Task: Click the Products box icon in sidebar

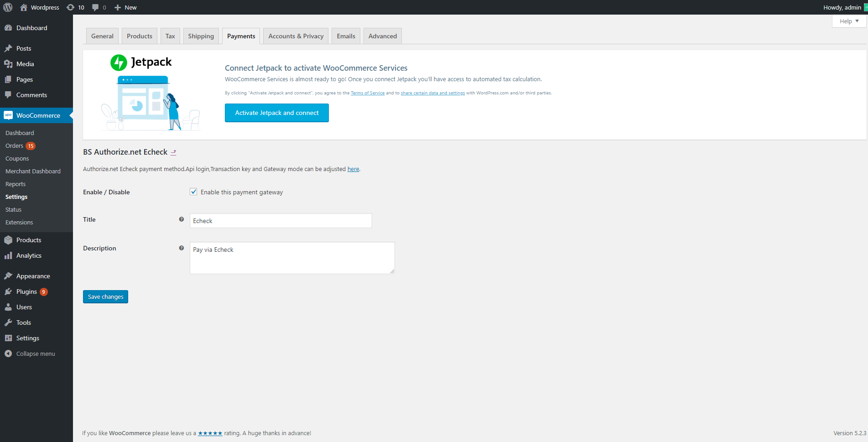Action: click(8, 240)
